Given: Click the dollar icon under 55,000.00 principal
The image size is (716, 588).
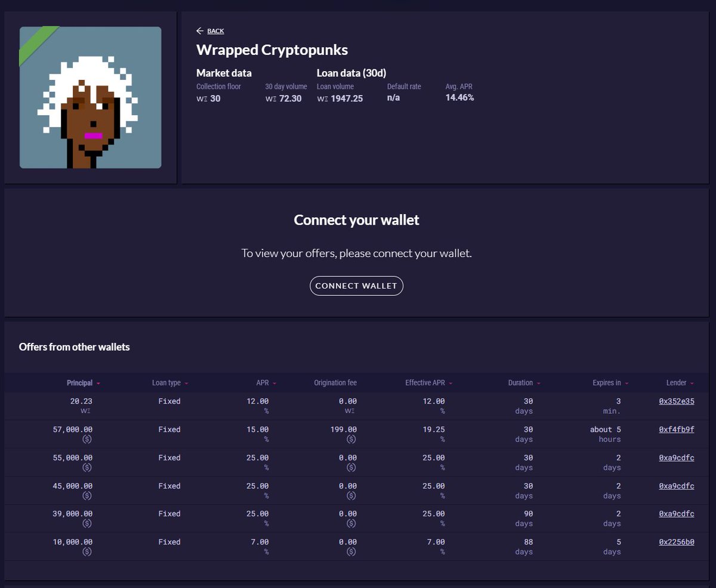Looking at the screenshot, I should tap(87, 468).
